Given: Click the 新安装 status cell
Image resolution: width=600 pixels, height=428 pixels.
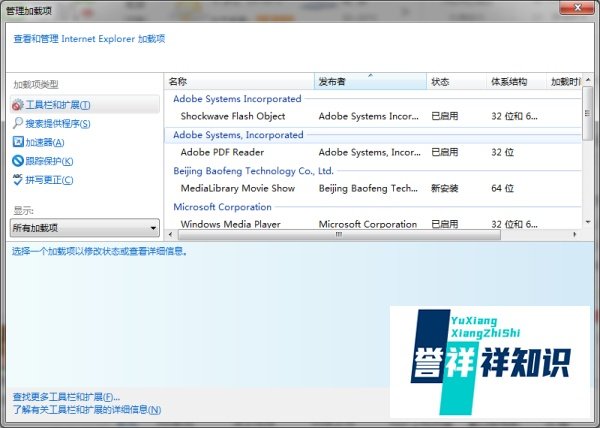Looking at the screenshot, I should pyautogui.click(x=444, y=188).
